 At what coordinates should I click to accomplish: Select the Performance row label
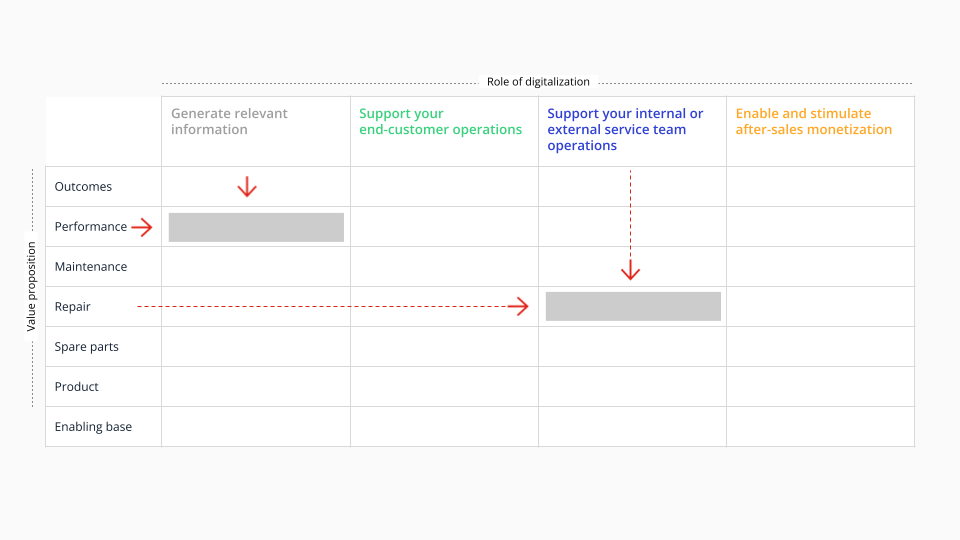click(91, 227)
